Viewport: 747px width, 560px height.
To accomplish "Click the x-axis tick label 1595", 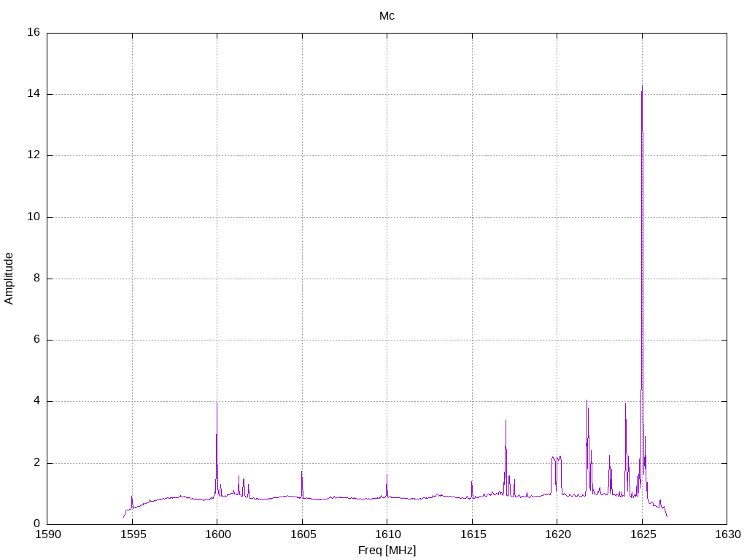I will 132,534.
